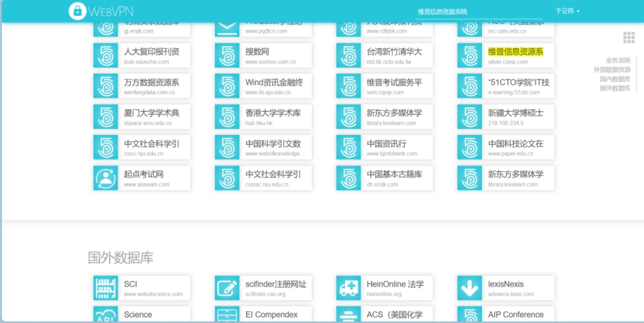Click the www.lib.xju.edu.cn address text

[x=268, y=93]
